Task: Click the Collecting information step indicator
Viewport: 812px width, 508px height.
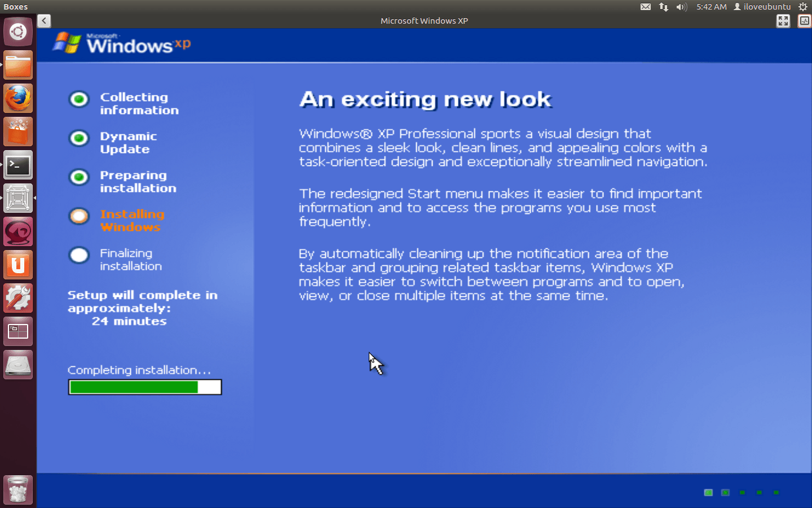Action: 79,99
